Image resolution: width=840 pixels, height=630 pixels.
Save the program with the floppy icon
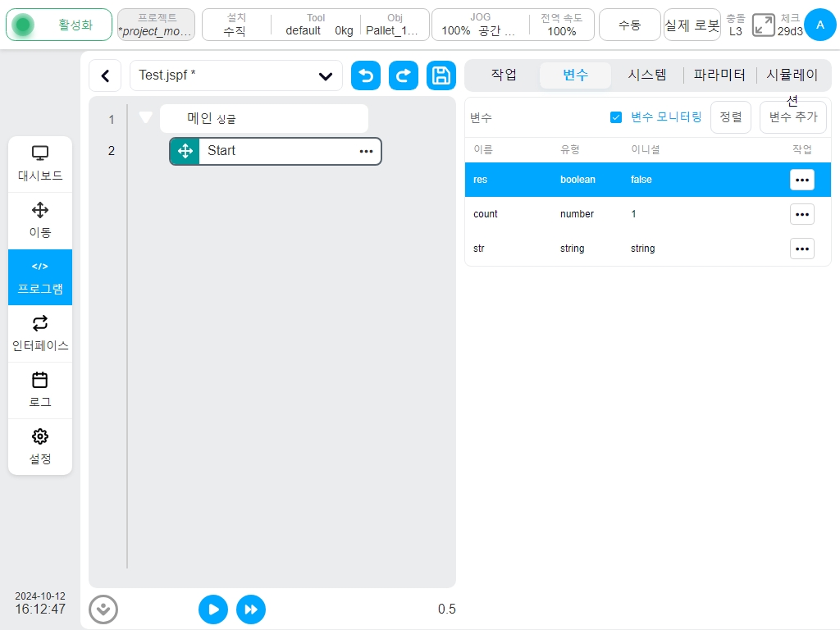pos(441,75)
